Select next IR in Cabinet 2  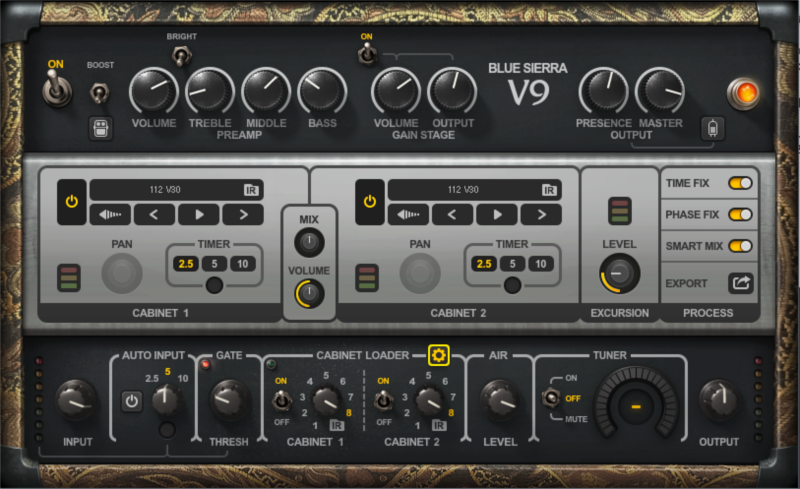(541, 214)
